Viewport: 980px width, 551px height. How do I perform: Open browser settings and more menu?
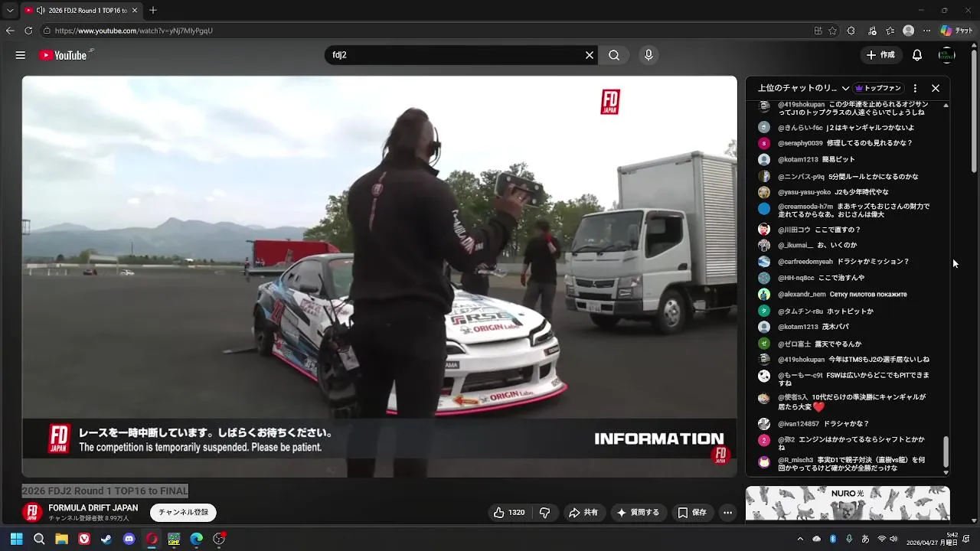pos(927,31)
